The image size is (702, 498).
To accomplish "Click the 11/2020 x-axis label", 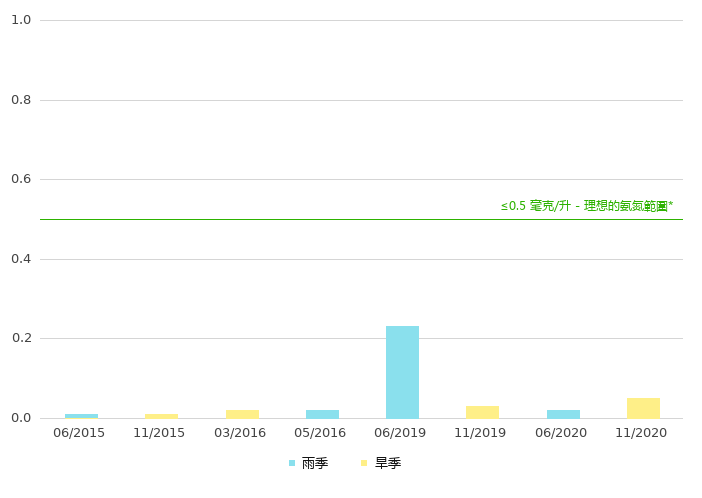I will 641,433.
